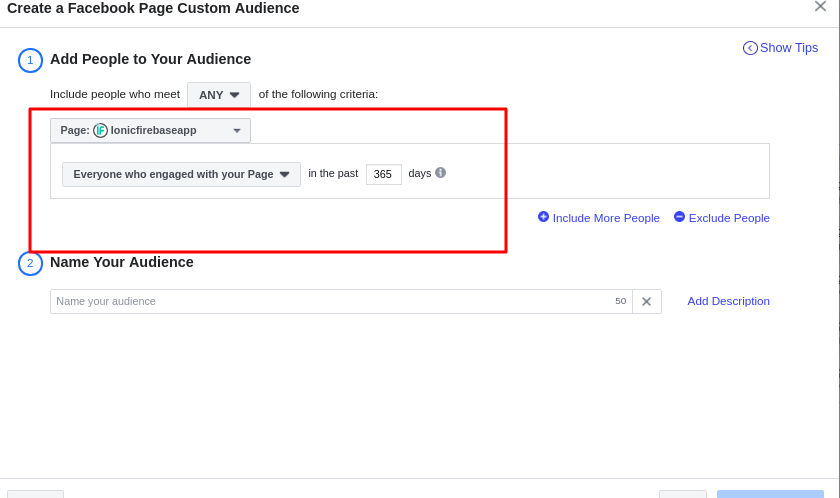Screen dimensions: 840x498
Task: Click Exclude People
Action: pyautogui.click(x=722, y=217)
